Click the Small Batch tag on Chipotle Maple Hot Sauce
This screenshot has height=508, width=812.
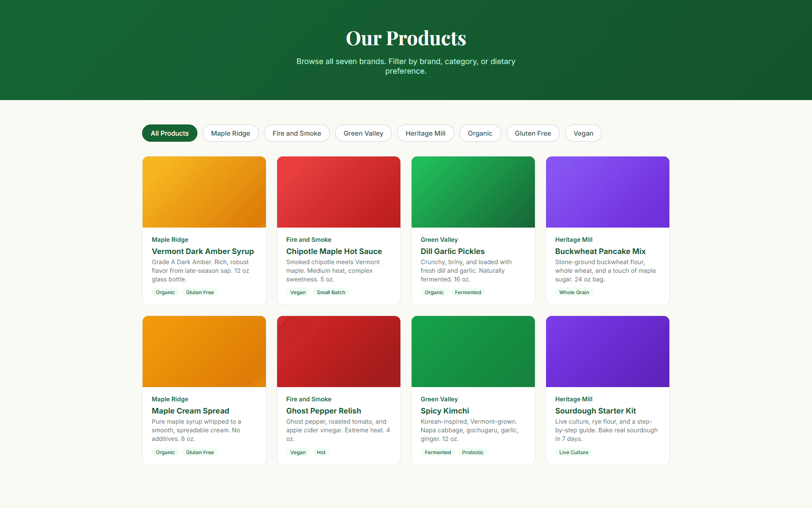pyautogui.click(x=331, y=292)
